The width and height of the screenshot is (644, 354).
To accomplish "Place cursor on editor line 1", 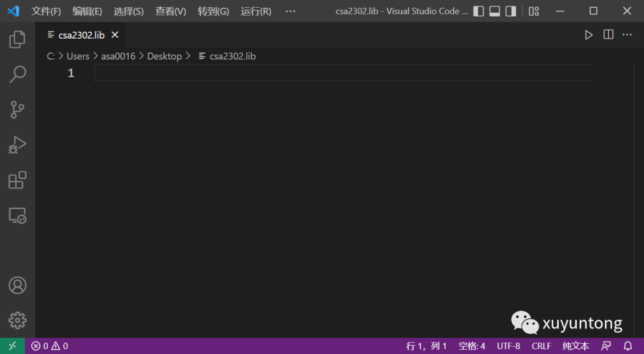I will click(344, 73).
